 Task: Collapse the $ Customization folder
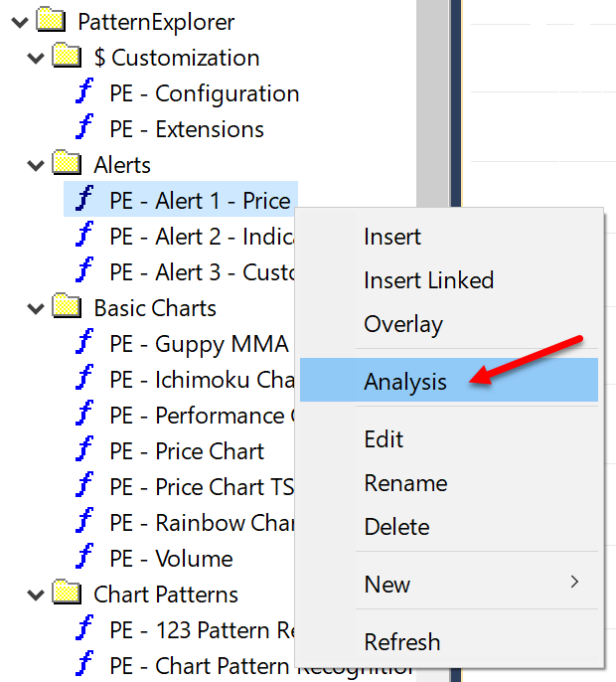[x=36, y=58]
